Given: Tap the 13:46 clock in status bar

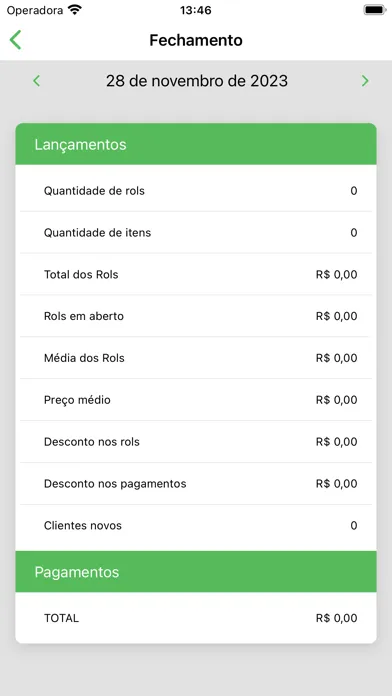Looking at the screenshot, I should pos(195,10).
